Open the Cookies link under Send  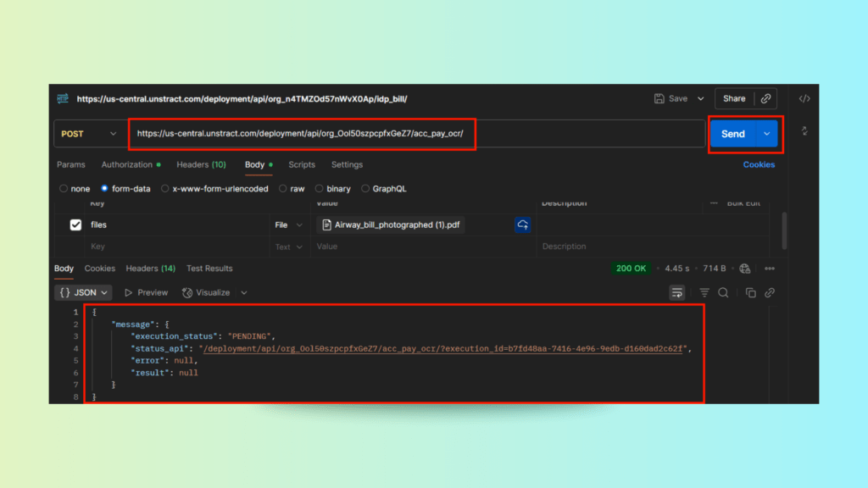click(x=759, y=164)
